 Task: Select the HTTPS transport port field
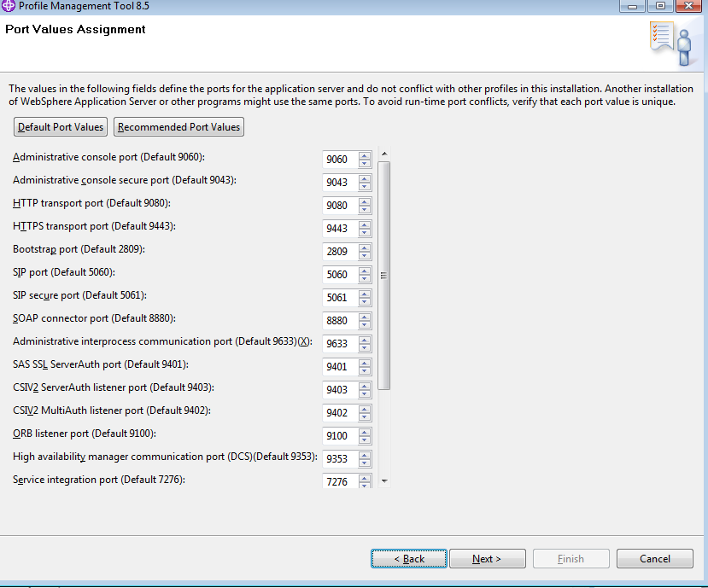(x=341, y=229)
